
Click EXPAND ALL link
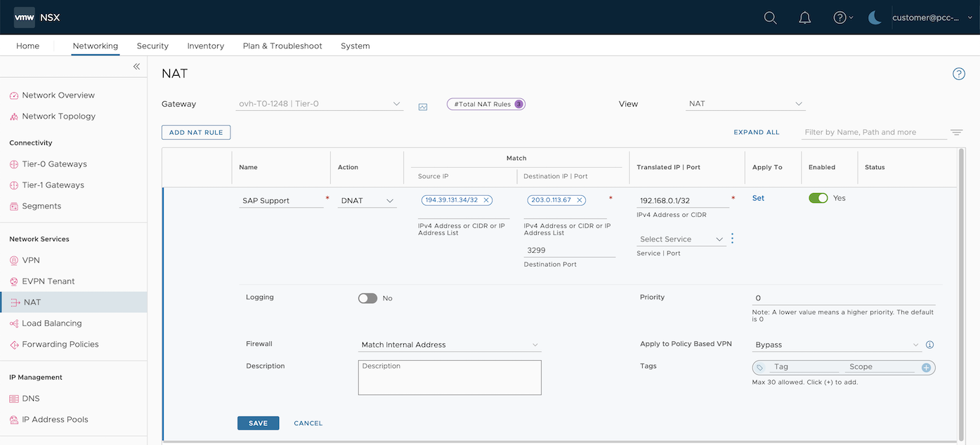point(756,132)
